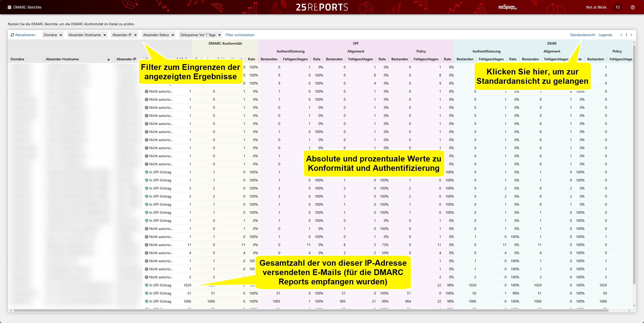Open the Legende link

click(605, 35)
